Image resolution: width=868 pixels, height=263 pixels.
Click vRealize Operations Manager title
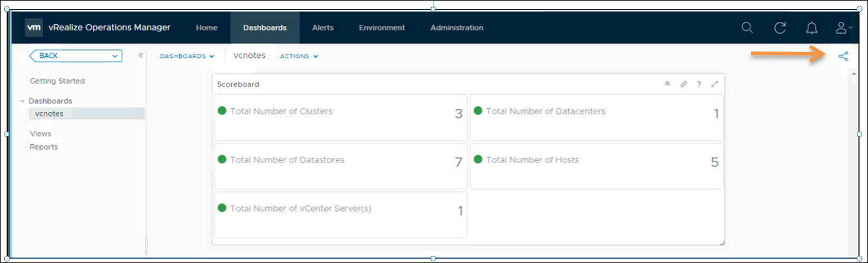(x=109, y=27)
